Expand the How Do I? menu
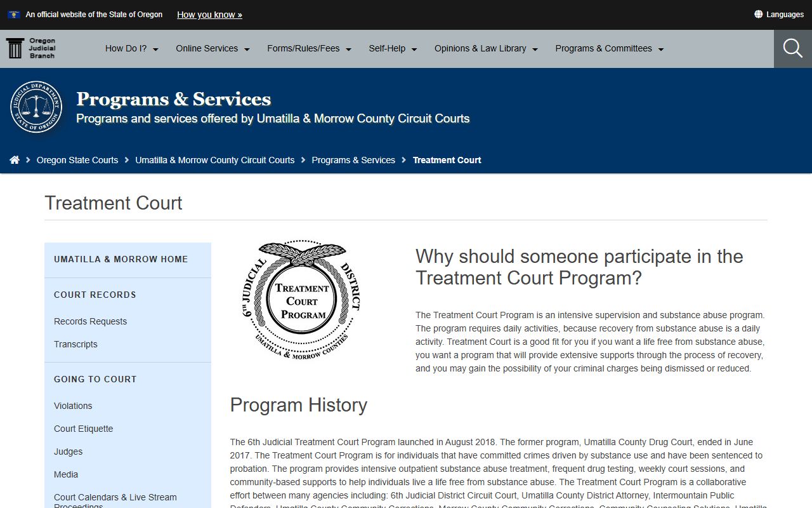The height and width of the screenshot is (508, 812). click(132, 48)
